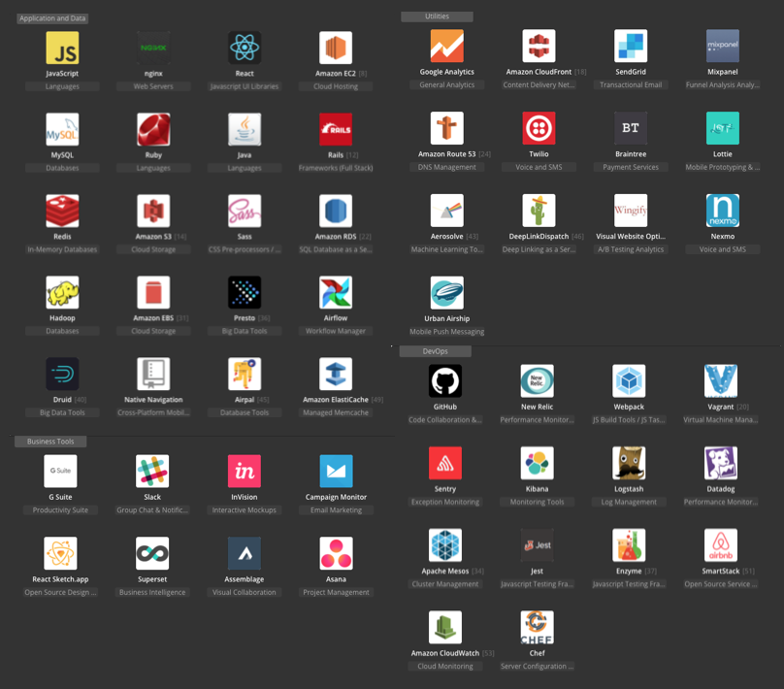Click the Amazon ElastiCache name text
784x689 pixels.
point(336,400)
